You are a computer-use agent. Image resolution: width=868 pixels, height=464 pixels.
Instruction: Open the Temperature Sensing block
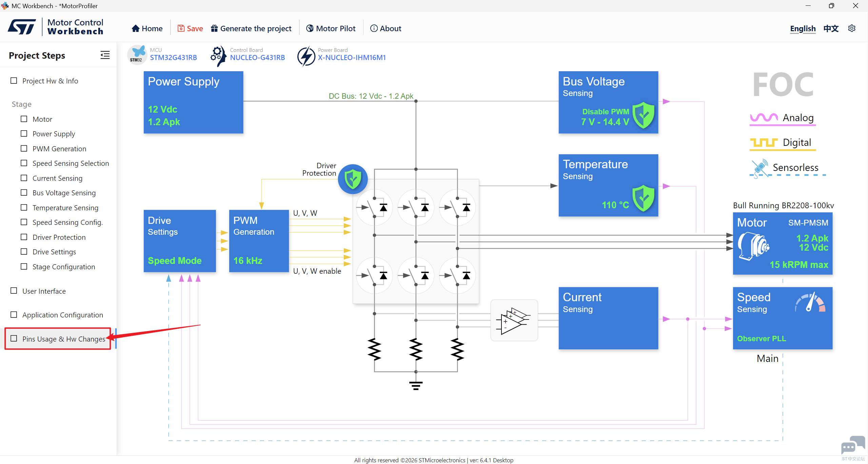(x=608, y=185)
